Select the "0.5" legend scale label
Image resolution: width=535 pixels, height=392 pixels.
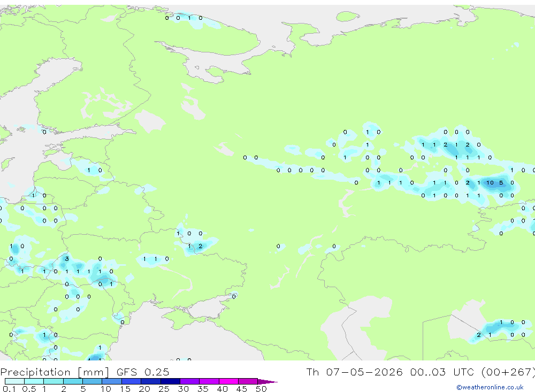pos(29,389)
